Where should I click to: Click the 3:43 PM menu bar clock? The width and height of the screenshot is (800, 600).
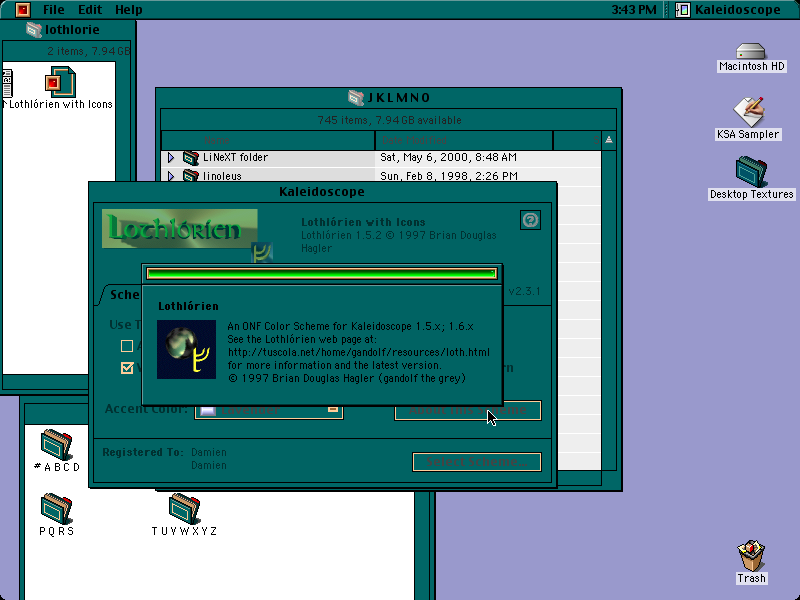click(x=634, y=10)
